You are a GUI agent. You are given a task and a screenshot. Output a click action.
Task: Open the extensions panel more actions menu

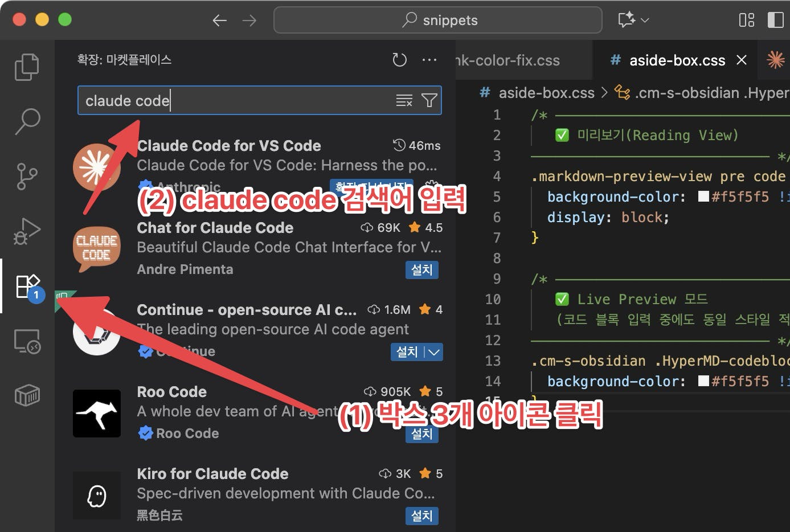(x=429, y=60)
